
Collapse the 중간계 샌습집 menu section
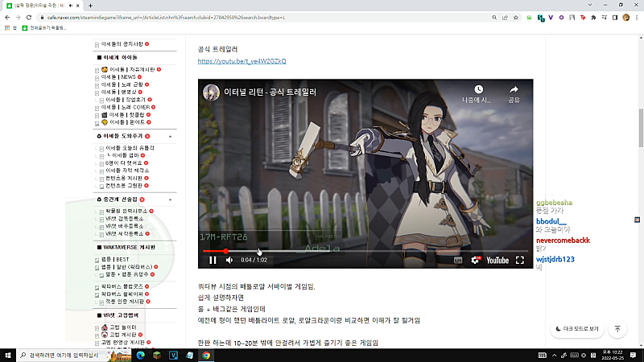[x=171, y=200]
